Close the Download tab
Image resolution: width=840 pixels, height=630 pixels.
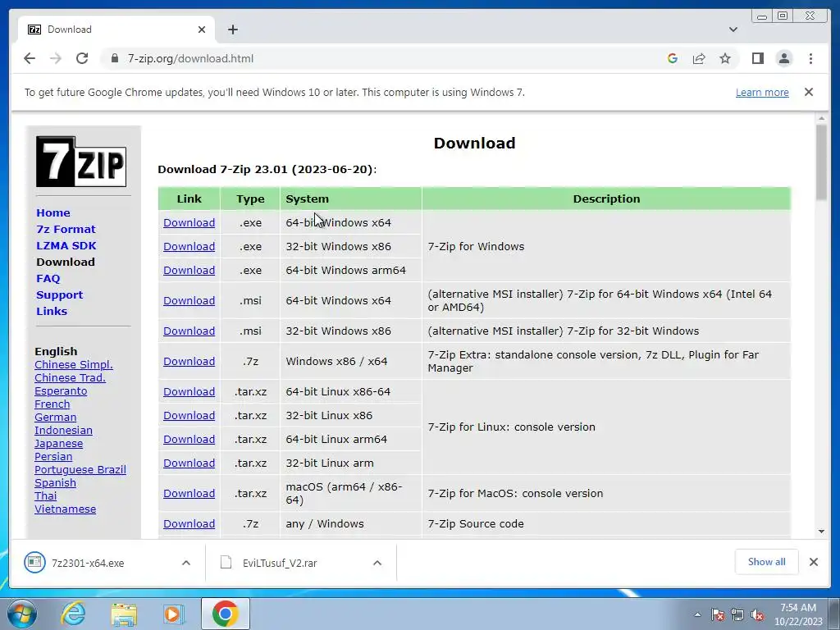click(x=202, y=30)
